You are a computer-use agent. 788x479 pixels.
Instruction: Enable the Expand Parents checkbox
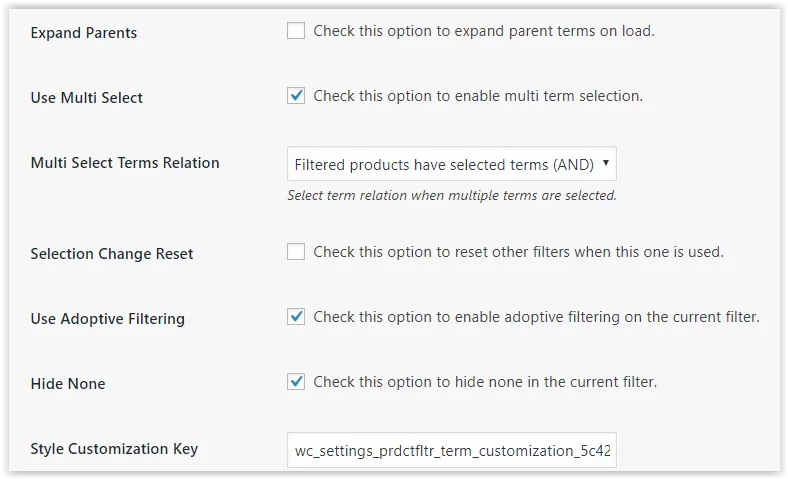(x=296, y=31)
